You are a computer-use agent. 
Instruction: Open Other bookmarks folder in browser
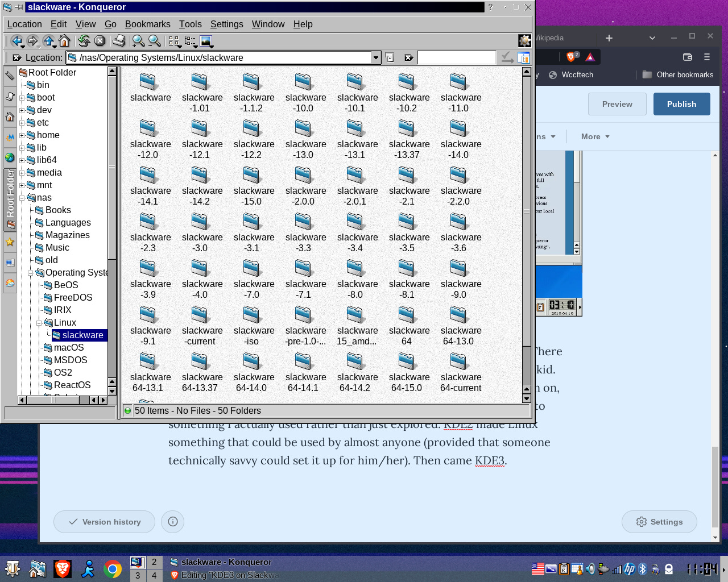pos(678,74)
